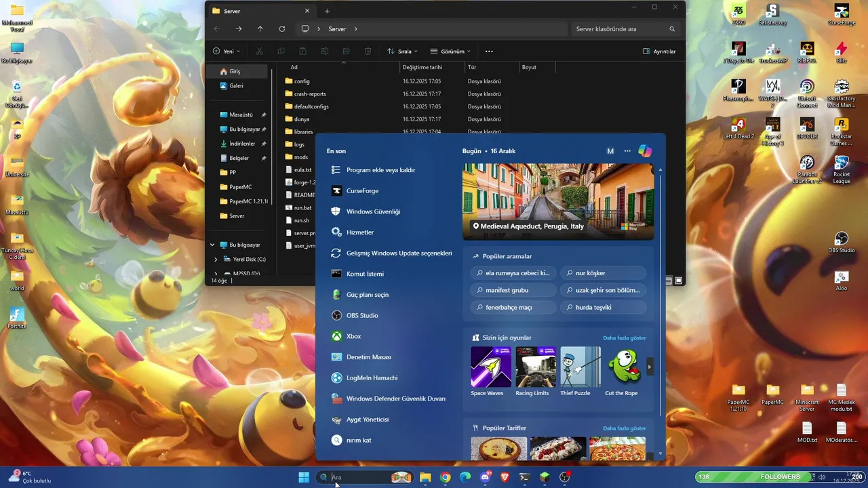Image resolution: width=868 pixels, height=488 pixels.
Task: Click the Delete trash icon in Explorer toolbar
Action: [368, 51]
